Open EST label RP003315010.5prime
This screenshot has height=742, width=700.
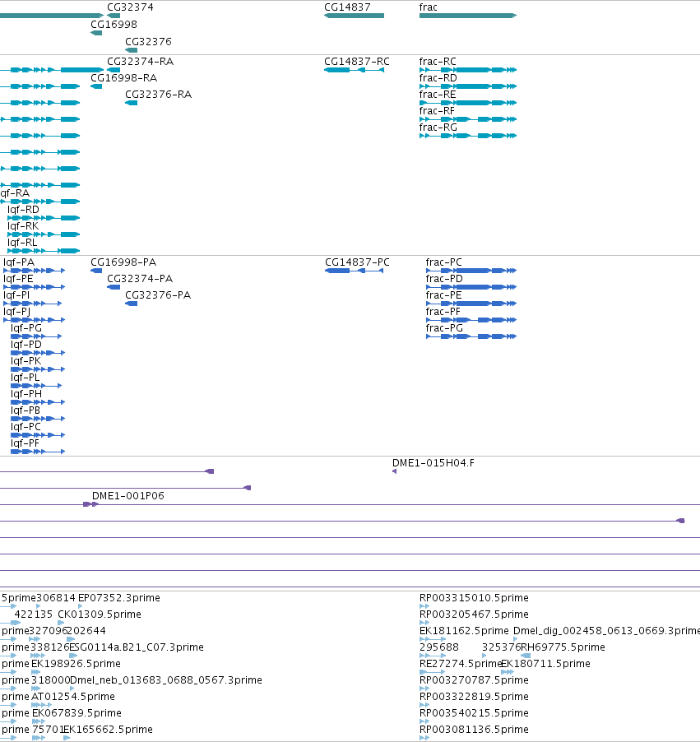click(474, 598)
